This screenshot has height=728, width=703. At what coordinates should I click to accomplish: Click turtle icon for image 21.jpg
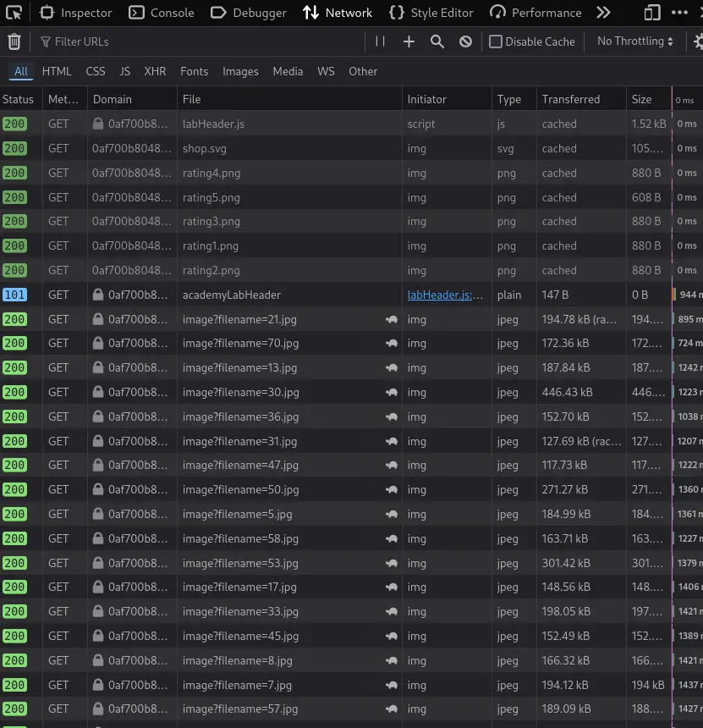coord(392,319)
